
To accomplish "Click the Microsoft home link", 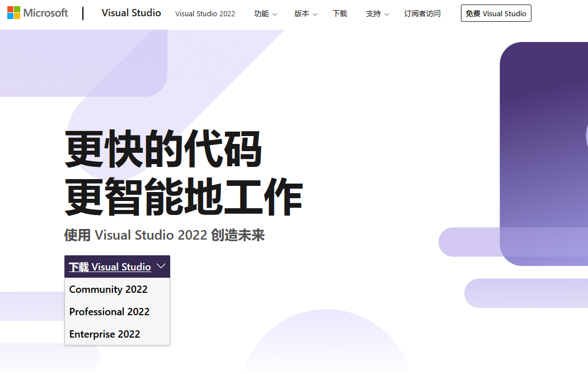I will pyautogui.click(x=37, y=12).
